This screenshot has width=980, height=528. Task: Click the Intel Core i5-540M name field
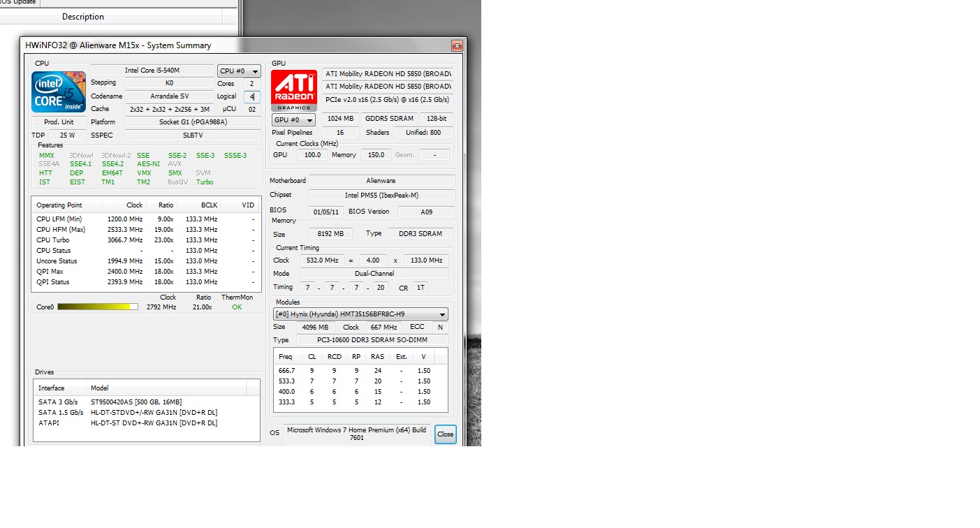152,71
